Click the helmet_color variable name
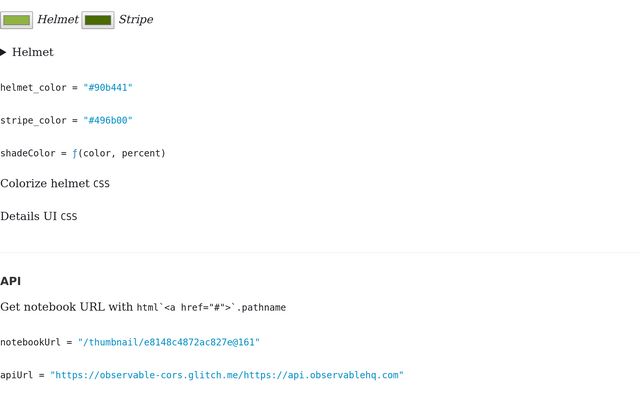Viewport: 640px width, 400px height. coord(33,87)
